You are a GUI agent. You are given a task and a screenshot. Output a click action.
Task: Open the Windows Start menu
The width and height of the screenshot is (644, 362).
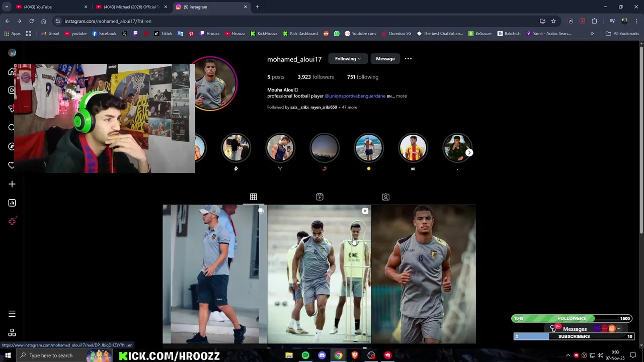pyautogui.click(x=8, y=355)
